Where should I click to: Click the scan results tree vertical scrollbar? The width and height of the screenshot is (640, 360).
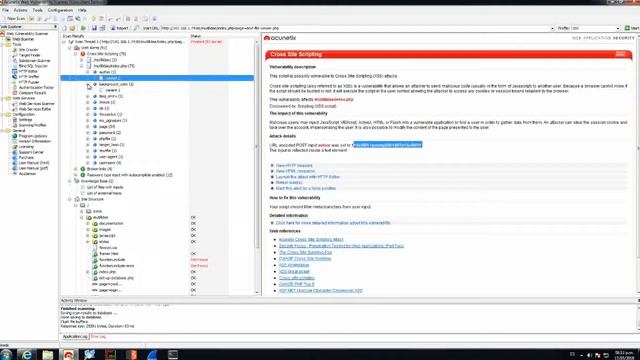pos(257,147)
